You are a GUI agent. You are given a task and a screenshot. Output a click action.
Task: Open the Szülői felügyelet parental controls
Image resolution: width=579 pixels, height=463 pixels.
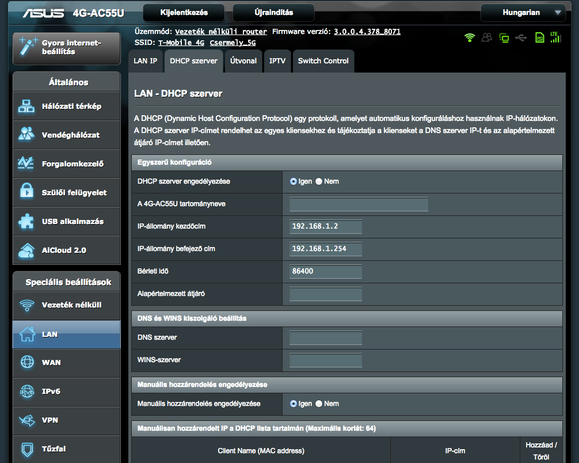pyautogui.click(x=66, y=193)
